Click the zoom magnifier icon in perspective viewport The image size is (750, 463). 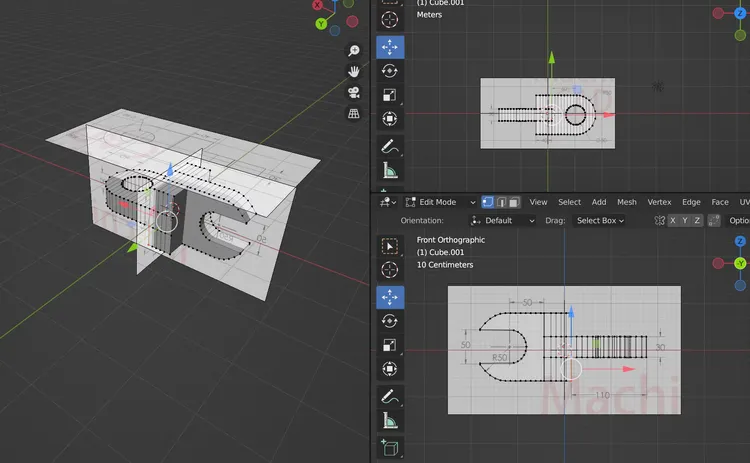point(353,50)
